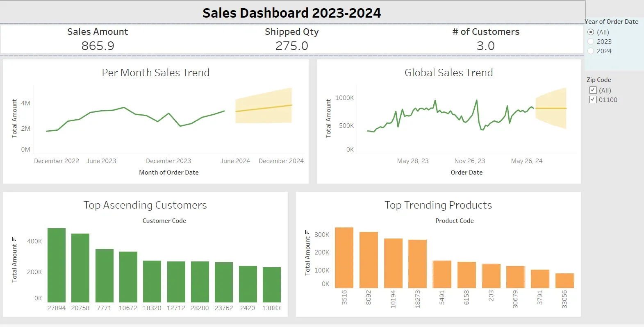Click the orange bar for product 3516
Screen dimensions: 644x327
(344, 258)
